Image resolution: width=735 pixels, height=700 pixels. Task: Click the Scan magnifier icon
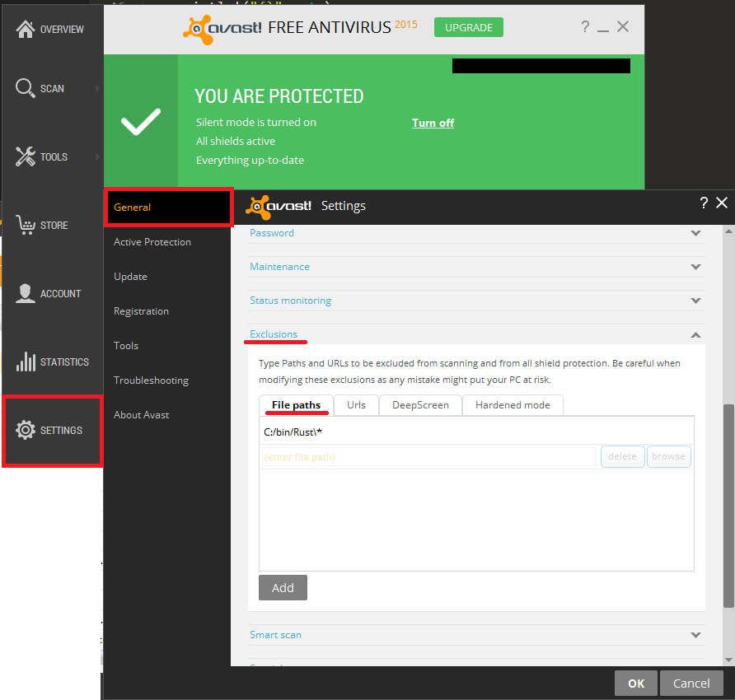coord(26,88)
